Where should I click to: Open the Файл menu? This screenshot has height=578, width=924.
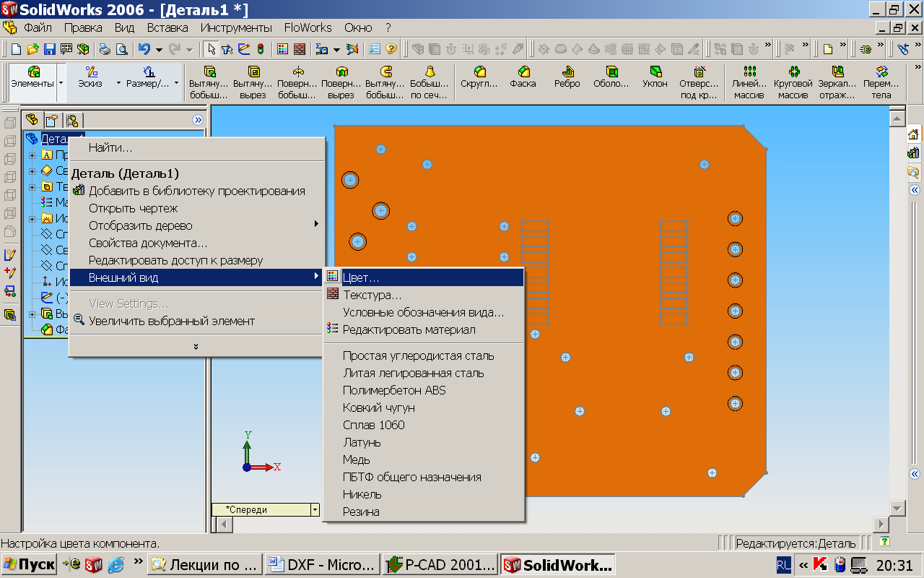coord(38,27)
